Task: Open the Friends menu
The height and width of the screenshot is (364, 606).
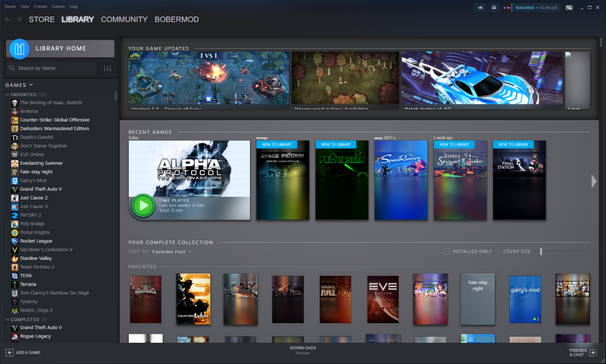Action: tap(40, 7)
